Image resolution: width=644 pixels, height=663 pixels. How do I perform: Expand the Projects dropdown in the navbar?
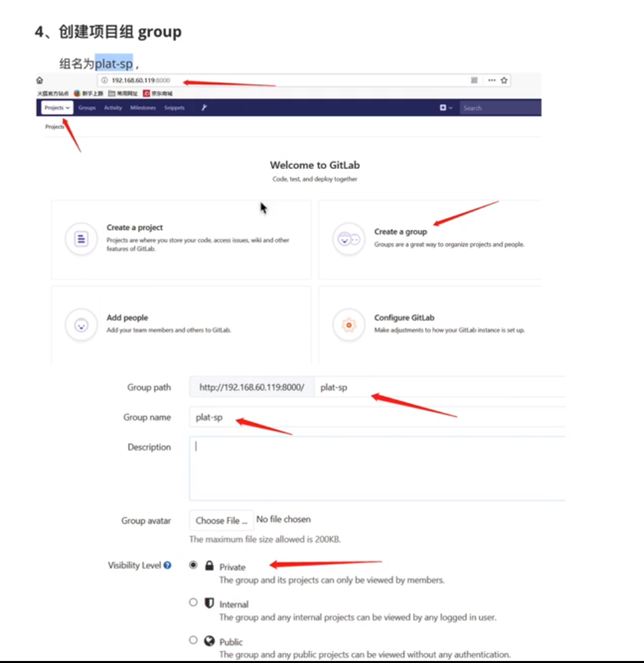click(56, 107)
